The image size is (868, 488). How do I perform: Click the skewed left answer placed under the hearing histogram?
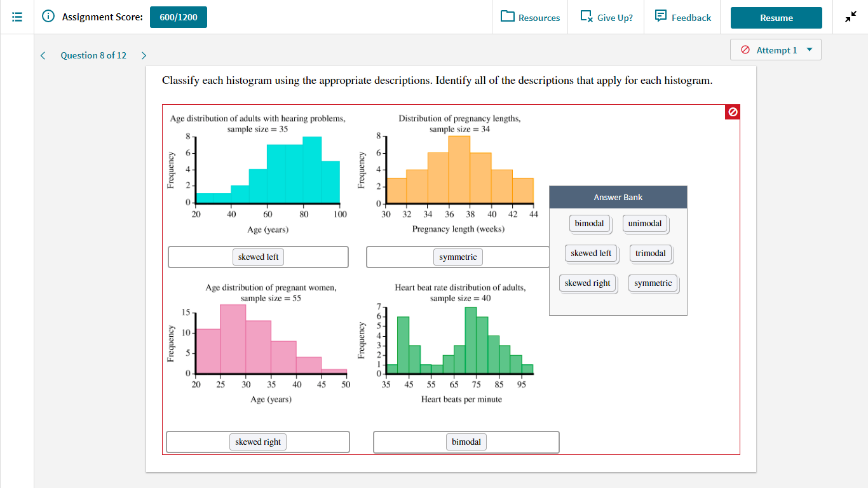pos(258,257)
